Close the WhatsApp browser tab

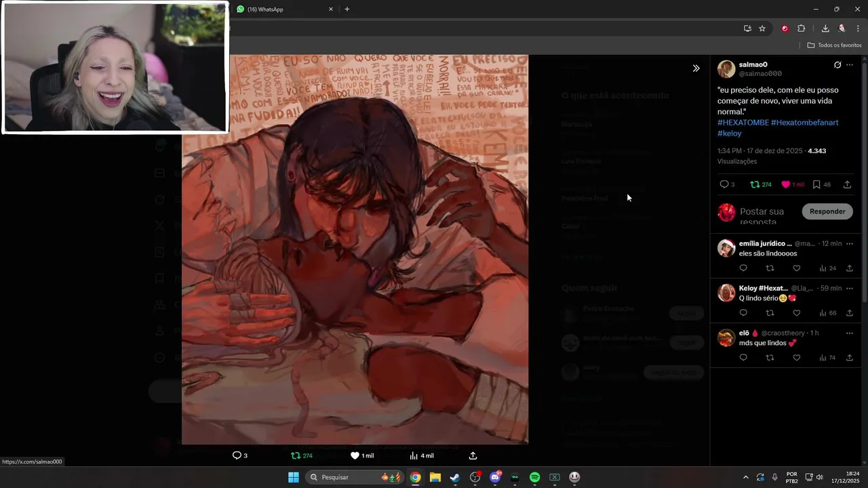click(x=331, y=9)
